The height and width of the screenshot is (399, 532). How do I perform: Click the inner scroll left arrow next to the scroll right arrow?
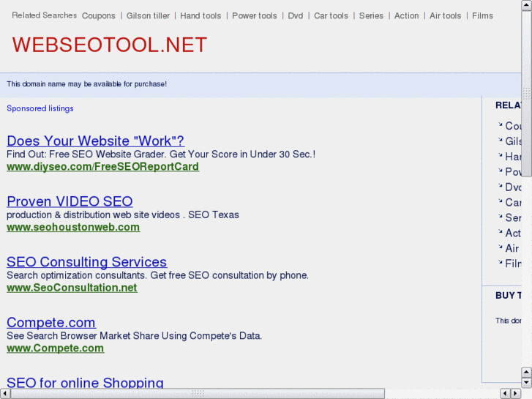pyautogui.click(x=506, y=394)
